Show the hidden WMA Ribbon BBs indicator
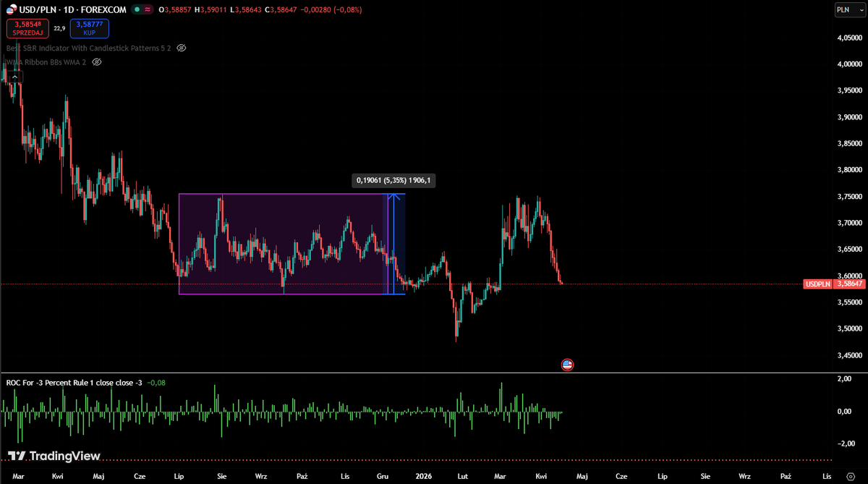 point(97,62)
